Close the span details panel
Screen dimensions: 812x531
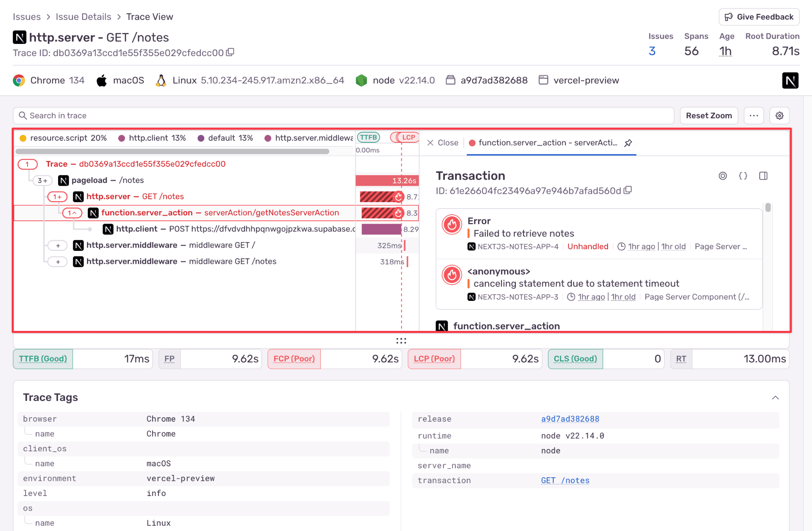[442, 143]
